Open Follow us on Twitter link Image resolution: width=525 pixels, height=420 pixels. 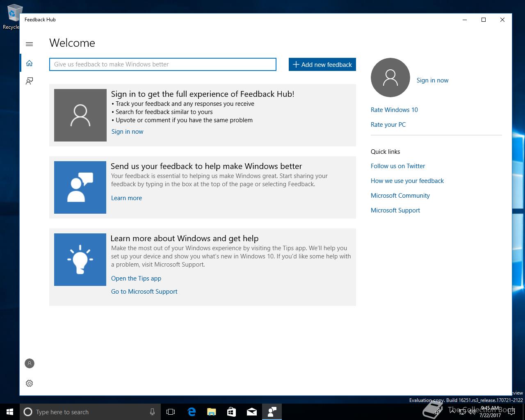coord(398,166)
